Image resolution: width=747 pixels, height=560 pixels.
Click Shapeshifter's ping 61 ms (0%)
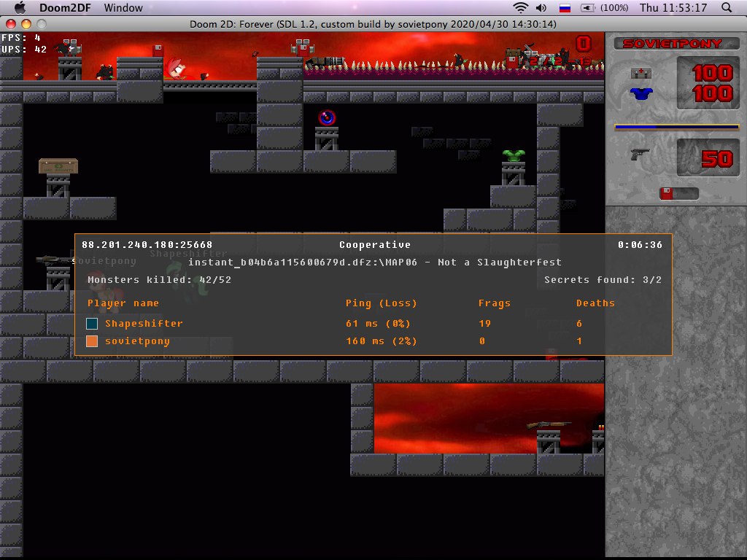coord(378,323)
